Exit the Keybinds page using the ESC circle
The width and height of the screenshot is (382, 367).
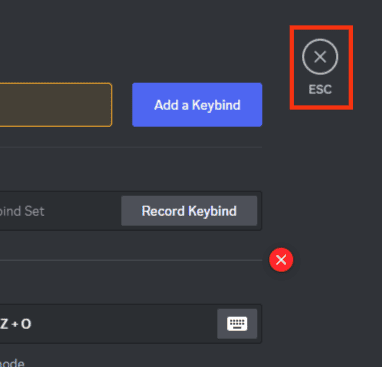[x=320, y=57]
